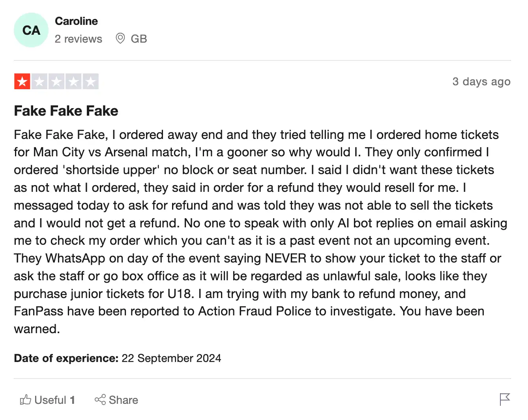Viewport: 528px width, 420px height.
Task: Click the second star of the review rating
Action: (x=39, y=81)
